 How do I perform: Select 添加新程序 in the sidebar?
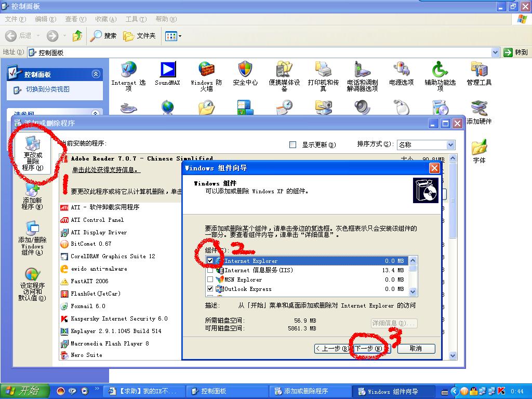(32, 197)
